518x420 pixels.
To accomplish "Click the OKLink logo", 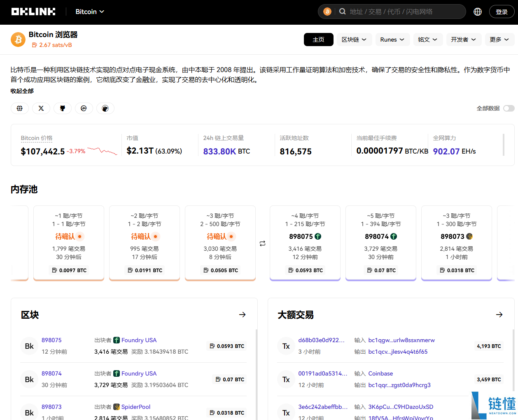I will 33,12.
